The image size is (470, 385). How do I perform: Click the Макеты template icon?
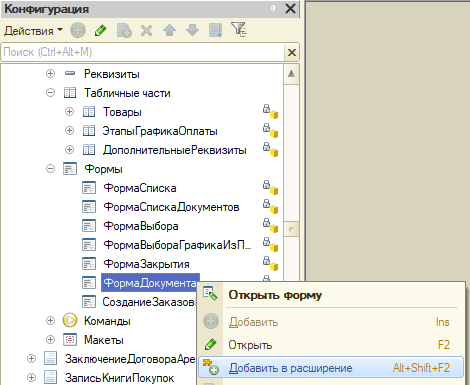tap(70, 340)
